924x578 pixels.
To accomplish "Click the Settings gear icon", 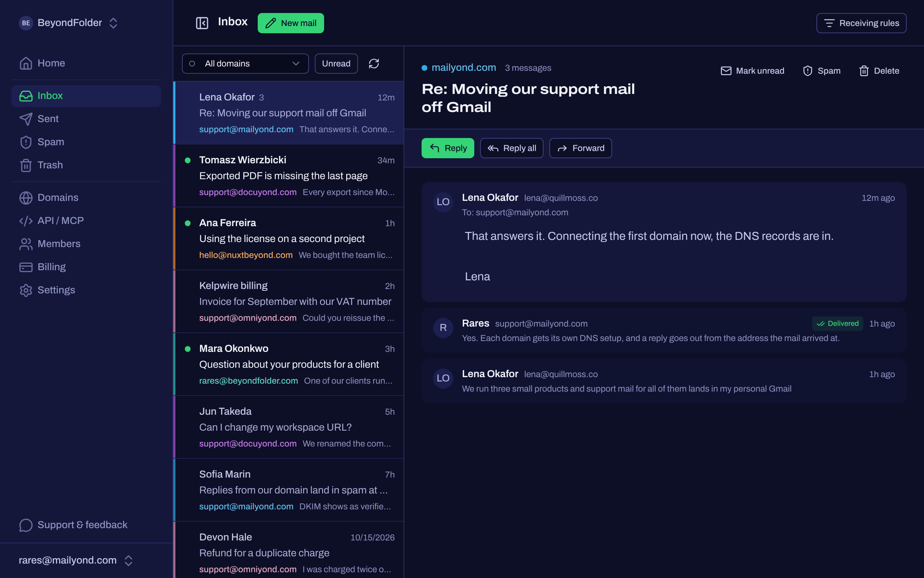I will (26, 290).
